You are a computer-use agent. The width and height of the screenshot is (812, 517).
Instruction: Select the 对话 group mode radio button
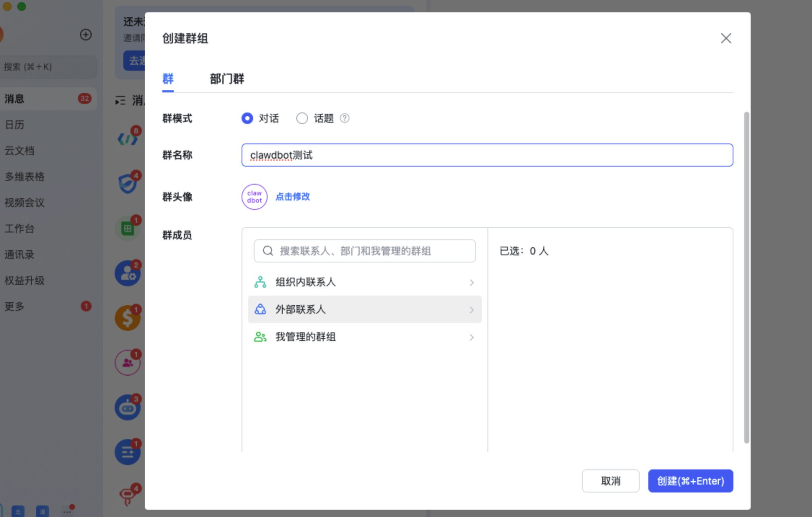pos(247,118)
